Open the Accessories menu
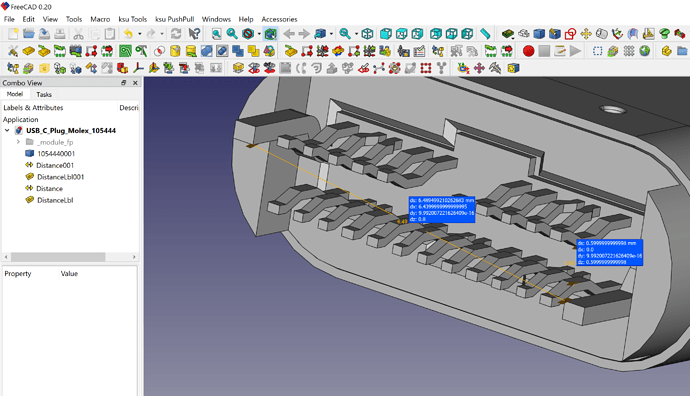Image resolution: width=690 pixels, height=396 pixels. point(279,19)
